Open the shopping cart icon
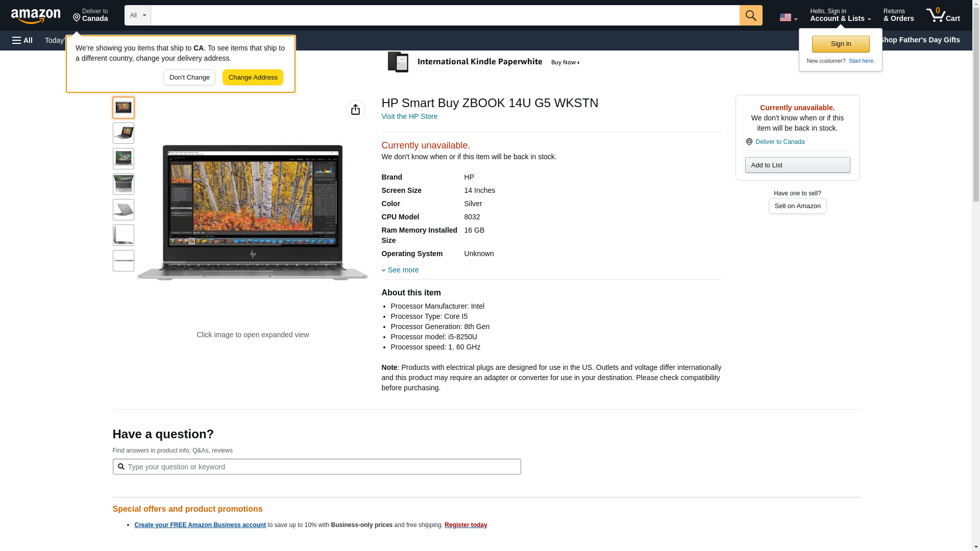This screenshot has width=980, height=551. point(942,15)
